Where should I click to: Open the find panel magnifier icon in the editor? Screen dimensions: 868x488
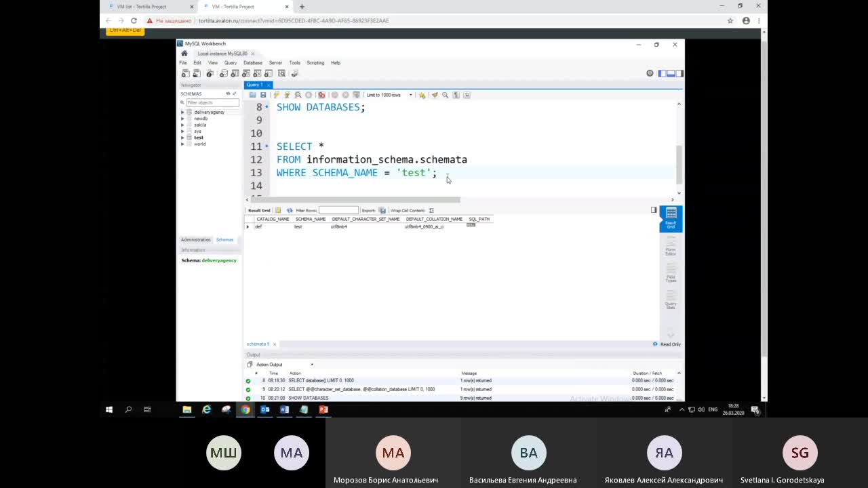446,95
